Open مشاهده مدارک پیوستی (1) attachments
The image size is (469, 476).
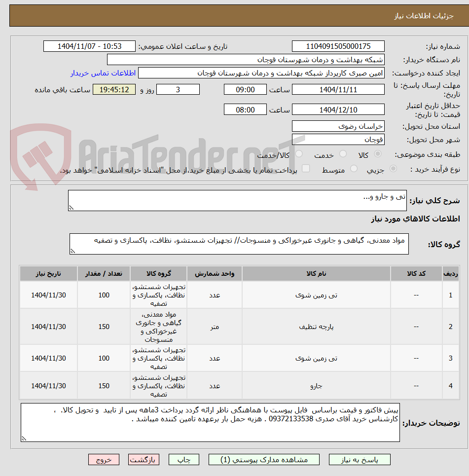pyautogui.click(x=264, y=460)
